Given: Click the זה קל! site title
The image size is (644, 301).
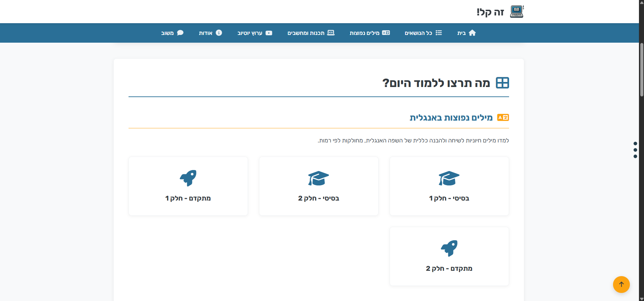Looking at the screenshot, I should click(x=490, y=12).
